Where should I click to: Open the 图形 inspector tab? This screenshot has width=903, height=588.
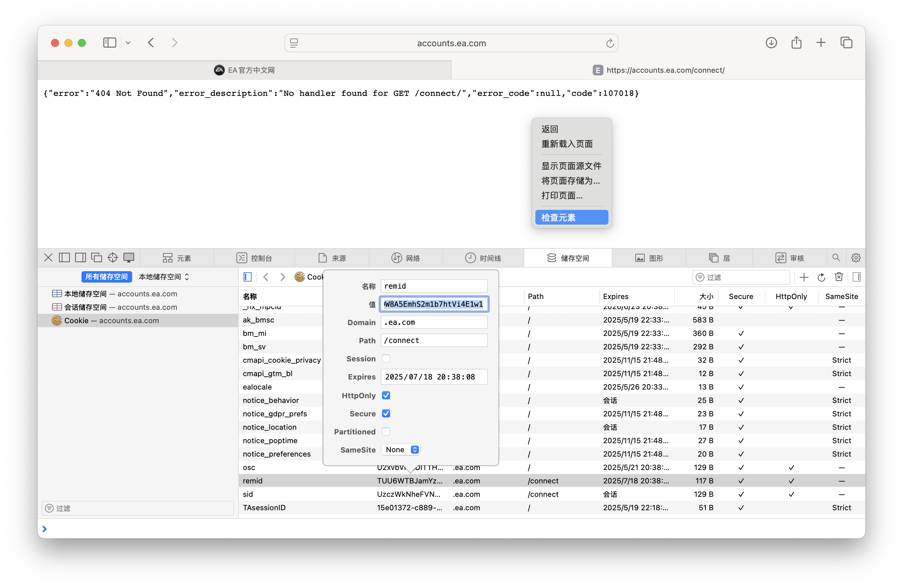click(649, 258)
